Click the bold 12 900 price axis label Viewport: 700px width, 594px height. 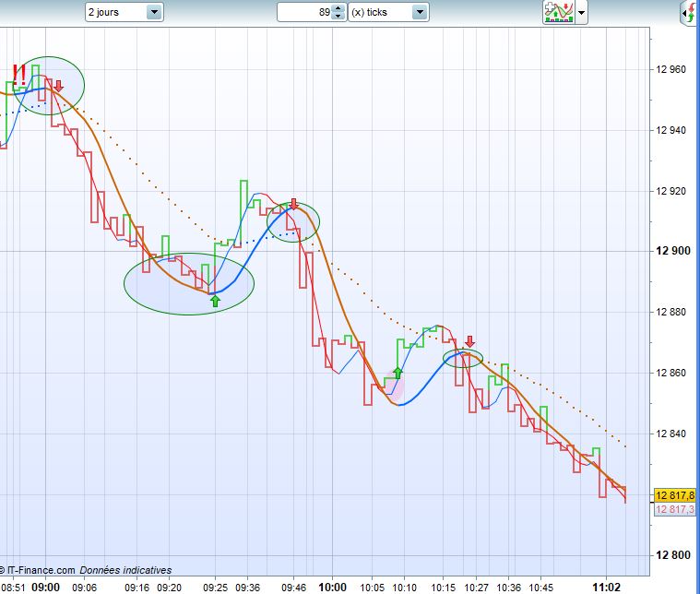(672, 251)
